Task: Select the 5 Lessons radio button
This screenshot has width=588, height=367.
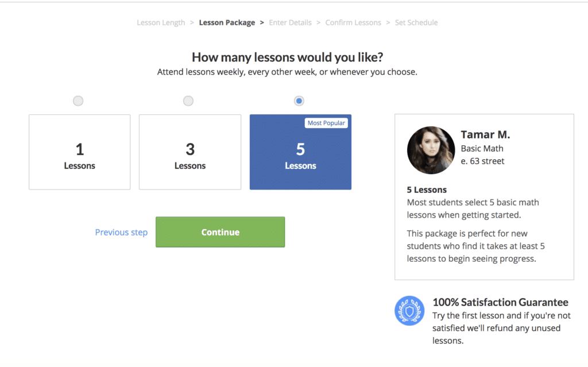Action: point(299,101)
